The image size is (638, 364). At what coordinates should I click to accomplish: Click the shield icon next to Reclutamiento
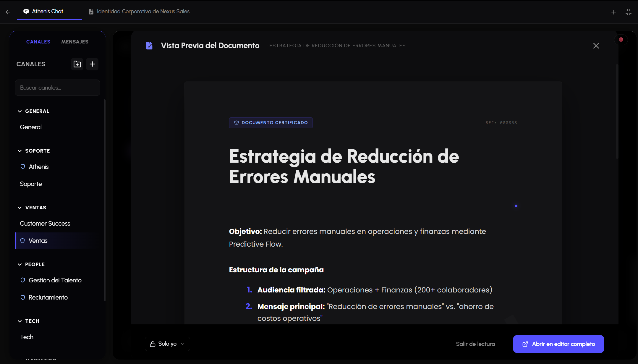(23, 297)
